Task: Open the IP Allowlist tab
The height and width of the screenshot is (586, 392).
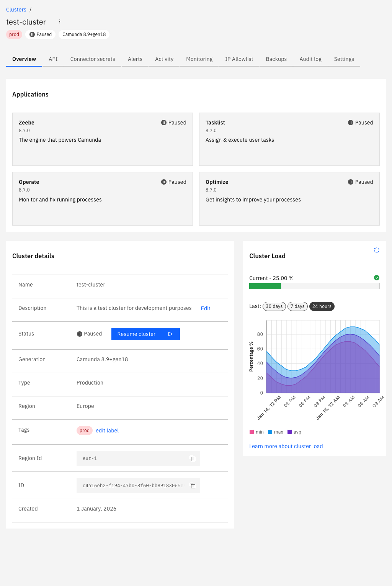Action: 239,59
